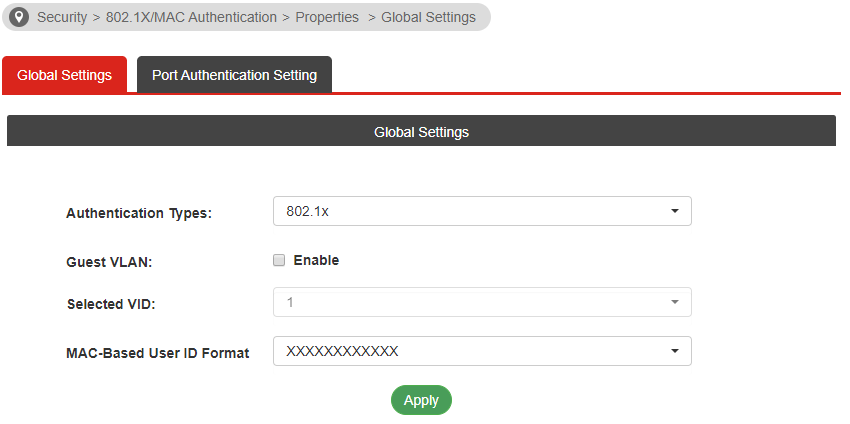Click the Selected VID label text

[111, 304]
